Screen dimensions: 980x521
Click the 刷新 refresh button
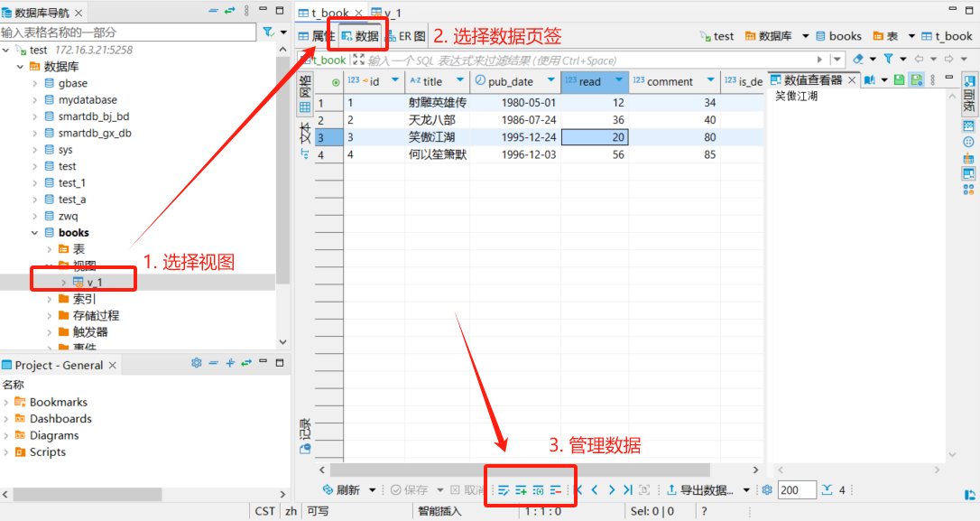[342, 490]
